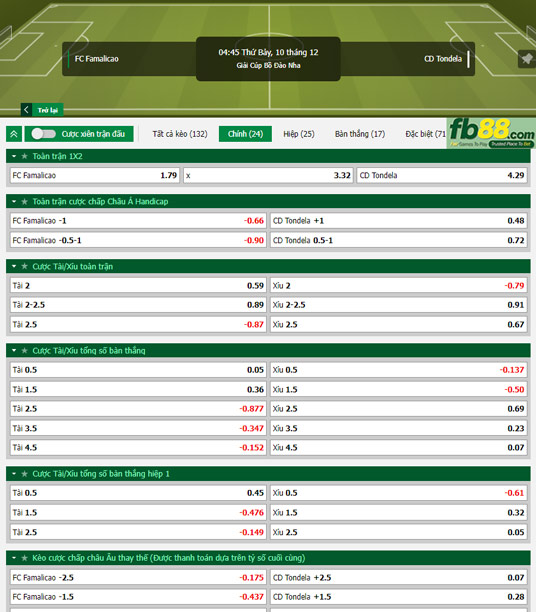
Task: Pick Xỉu 3.5 at 0.23
Action: tap(398, 428)
